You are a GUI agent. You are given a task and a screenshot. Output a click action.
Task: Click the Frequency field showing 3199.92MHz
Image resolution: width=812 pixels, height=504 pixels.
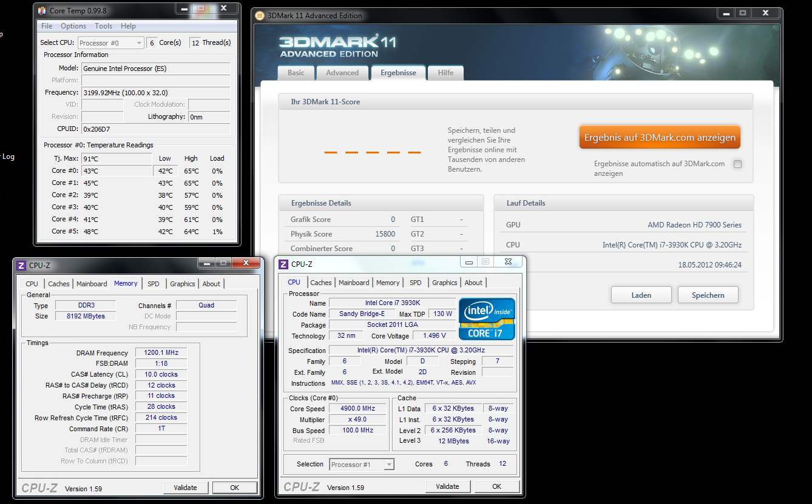click(156, 93)
